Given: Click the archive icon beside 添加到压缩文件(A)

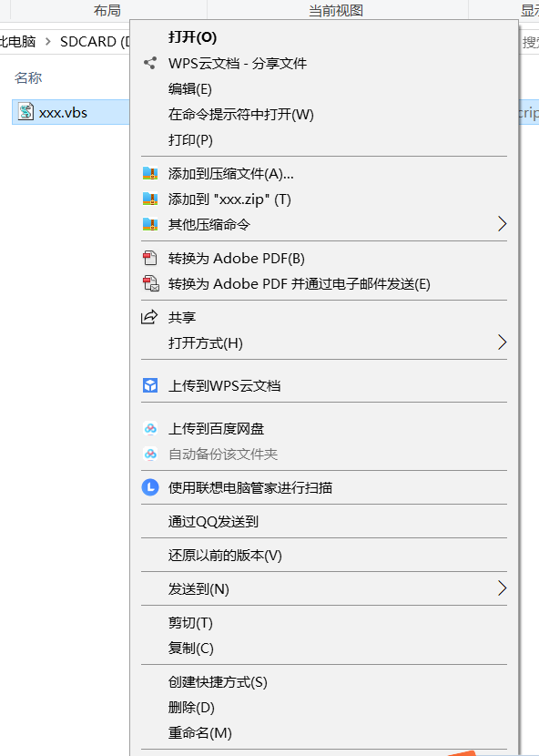Looking at the screenshot, I should coord(150,174).
